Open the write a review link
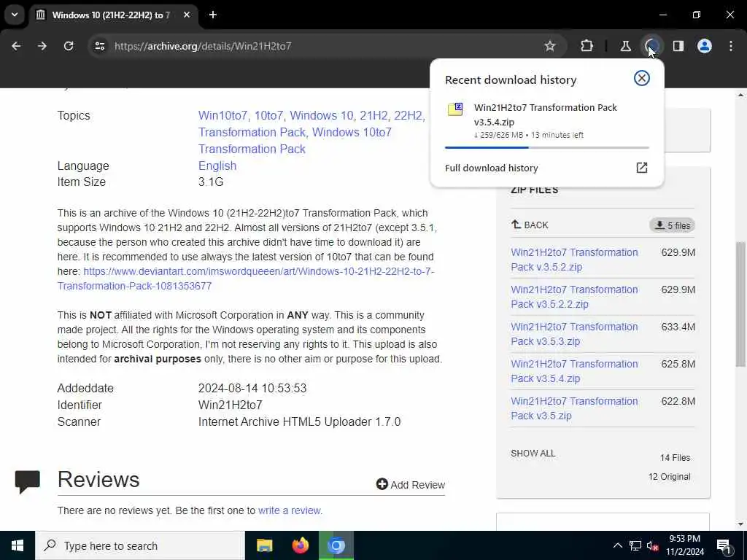The width and height of the screenshot is (747, 560). coord(290,510)
